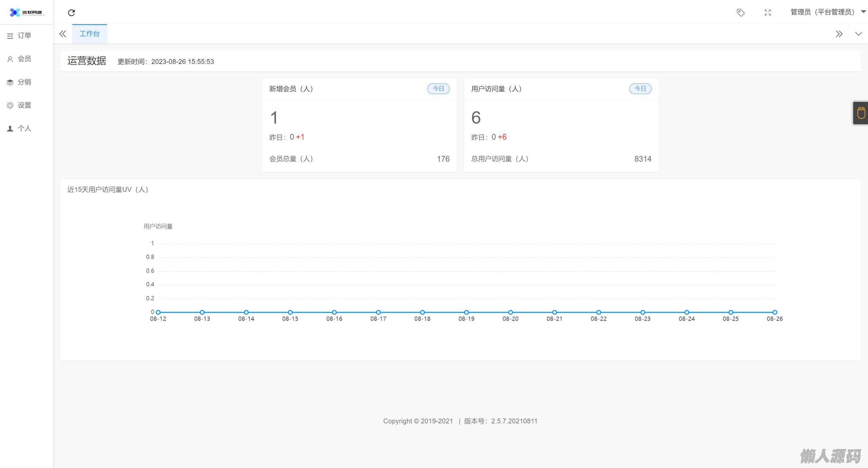Screen dimensions: 868x468
Task: Toggle fullscreen with the expand icon
Action: point(768,13)
